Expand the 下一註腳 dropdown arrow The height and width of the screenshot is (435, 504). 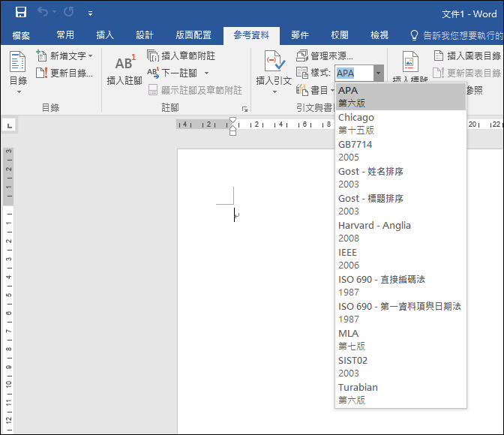click(x=207, y=73)
